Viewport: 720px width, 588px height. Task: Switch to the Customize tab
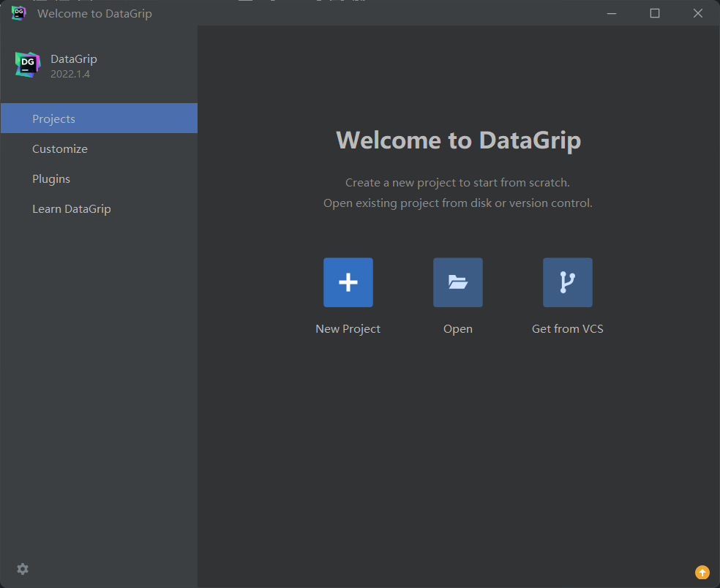[x=100, y=148]
